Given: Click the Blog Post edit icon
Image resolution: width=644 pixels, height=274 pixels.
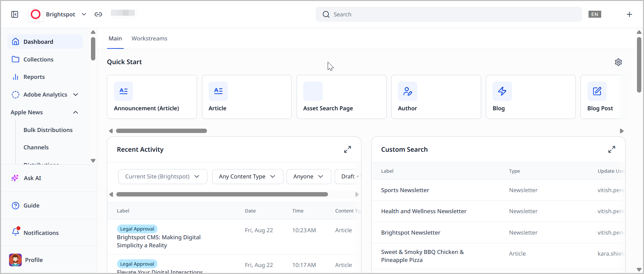Looking at the screenshot, I should (x=597, y=91).
